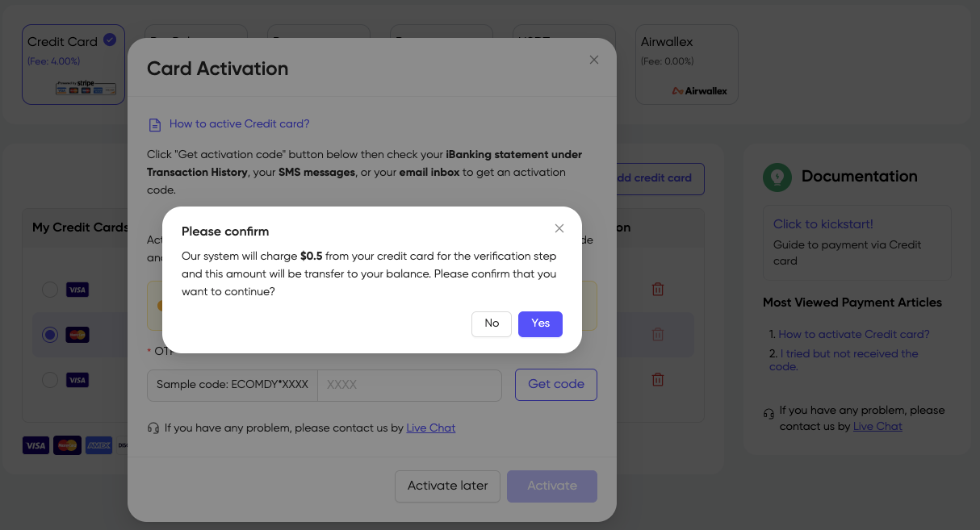Select the Mastercard radio button
Viewport: 980px width, 530px height.
pos(49,335)
